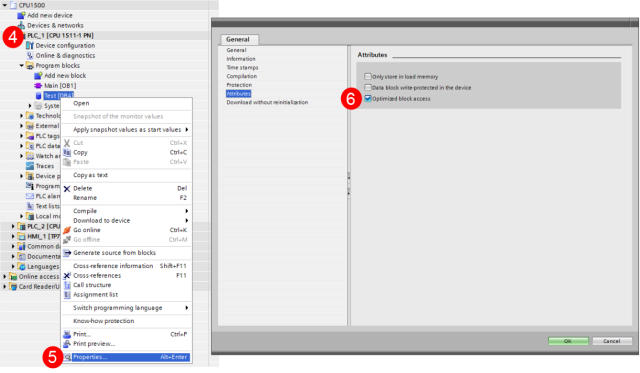Viewport: 640px width, 373px height.
Task: Uncheck Optimized block access
Action: coord(368,98)
